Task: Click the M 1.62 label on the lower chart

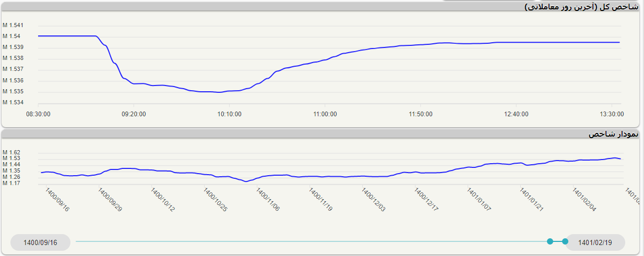Action: point(11,152)
